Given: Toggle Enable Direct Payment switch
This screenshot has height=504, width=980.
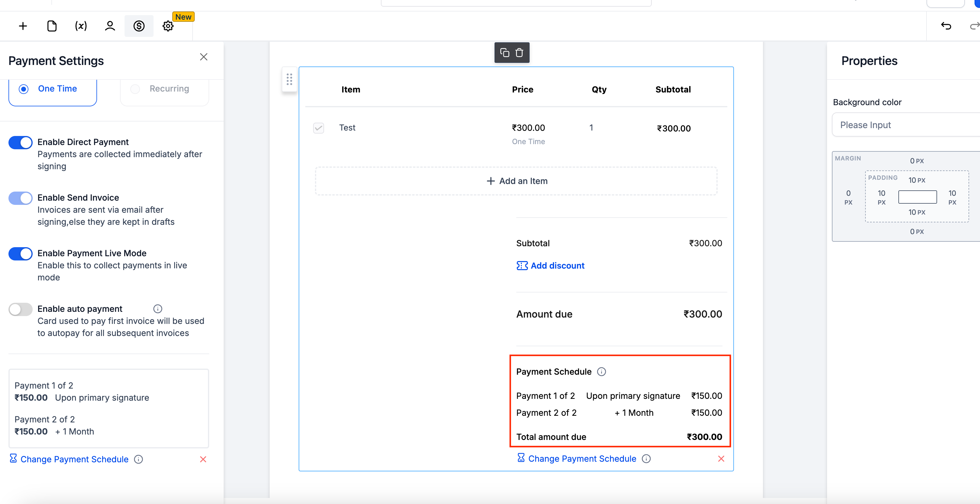Looking at the screenshot, I should (21, 143).
